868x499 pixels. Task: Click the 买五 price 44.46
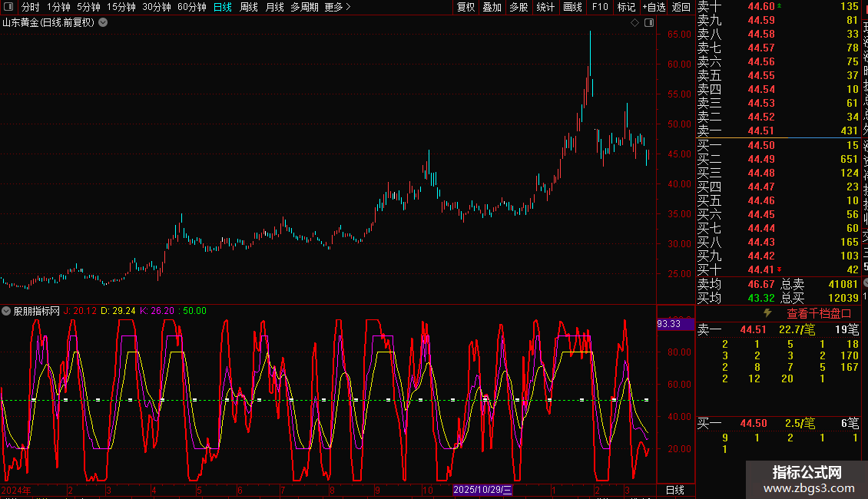pyautogui.click(x=761, y=200)
